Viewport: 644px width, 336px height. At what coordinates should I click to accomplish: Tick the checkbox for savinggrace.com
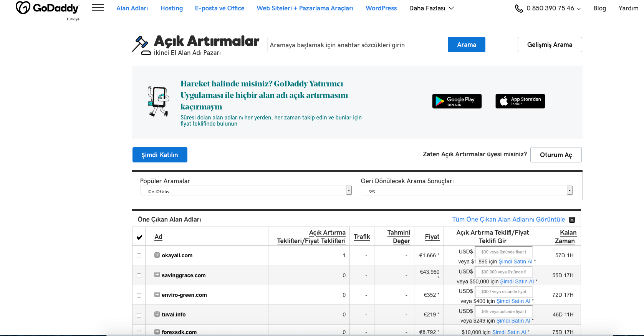(139, 276)
